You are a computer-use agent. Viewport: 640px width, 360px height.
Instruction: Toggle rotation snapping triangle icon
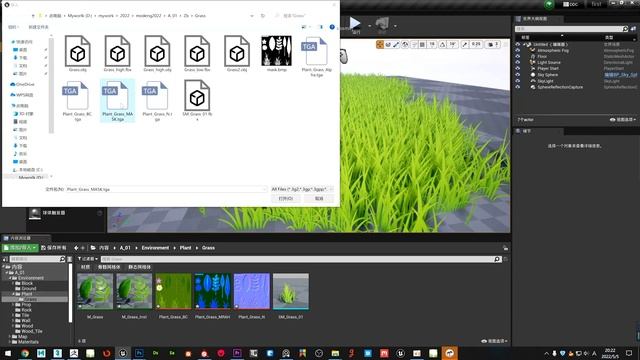[x=442, y=44]
